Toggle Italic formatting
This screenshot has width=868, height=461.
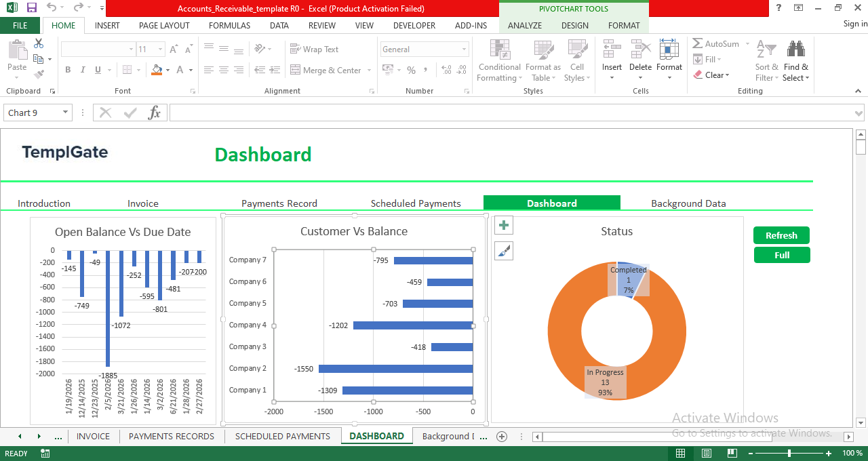tap(83, 70)
